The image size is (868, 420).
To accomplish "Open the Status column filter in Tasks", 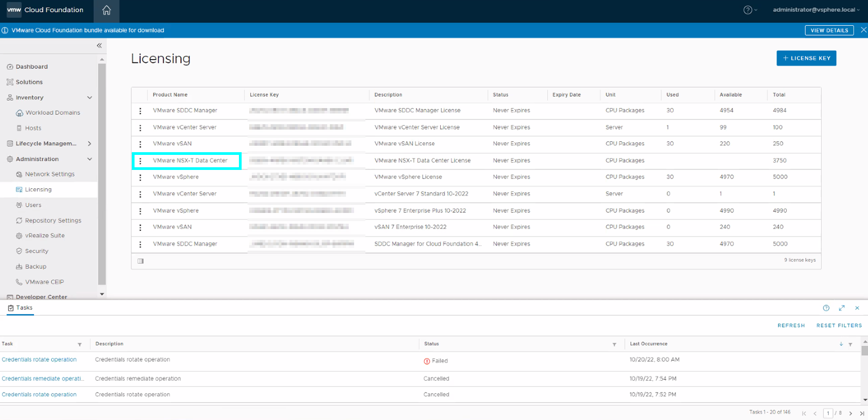I will [x=614, y=344].
